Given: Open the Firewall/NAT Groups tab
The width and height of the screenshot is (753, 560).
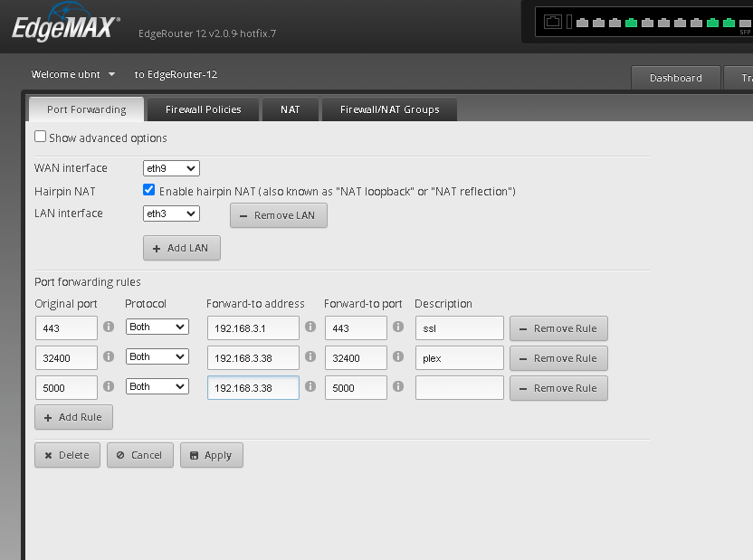Looking at the screenshot, I should pyautogui.click(x=389, y=109).
